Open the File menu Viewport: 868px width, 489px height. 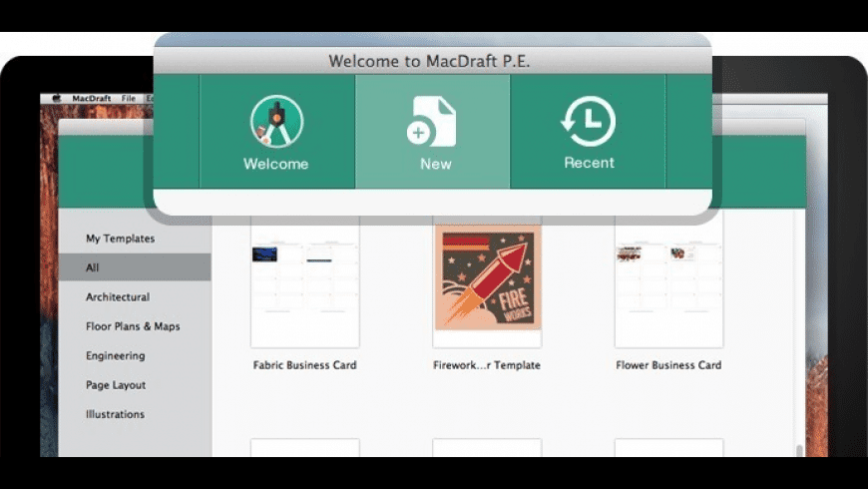click(129, 98)
